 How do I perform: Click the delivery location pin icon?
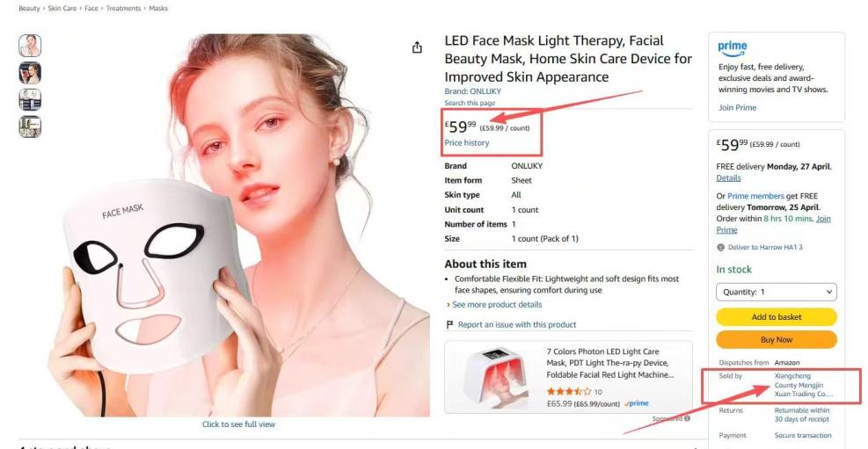click(720, 247)
